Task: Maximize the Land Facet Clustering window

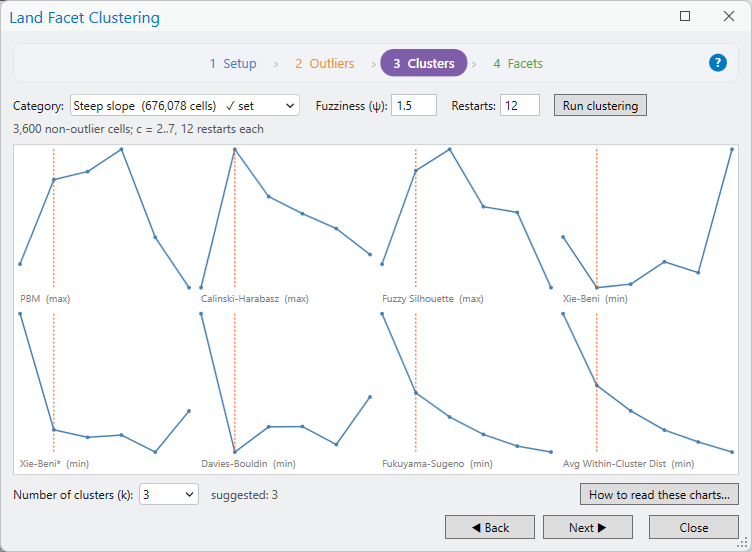Action: (685, 16)
